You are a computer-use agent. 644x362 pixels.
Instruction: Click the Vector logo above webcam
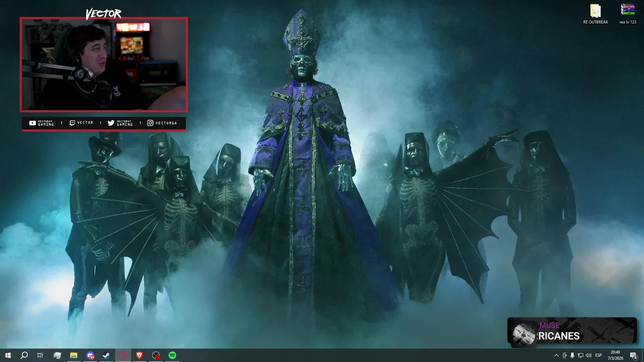pos(103,14)
